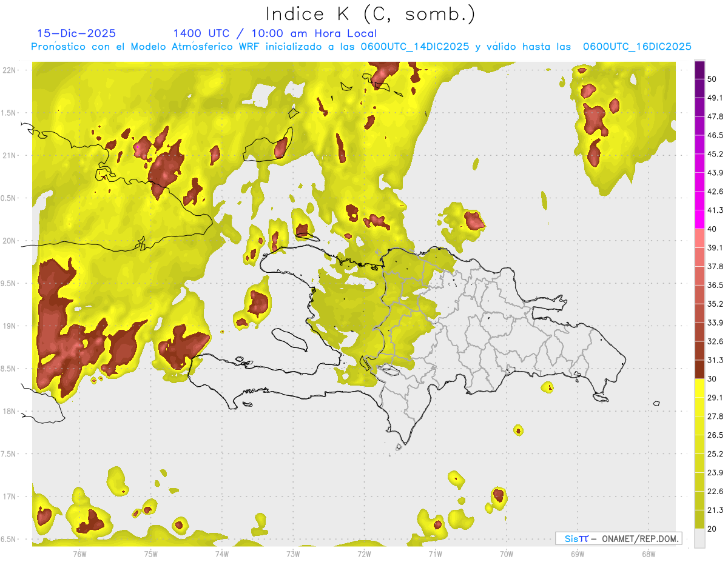Click the "SisTT - ONAMET/REP.DOM." credit box
This screenshot has height=562, width=728.
coord(618,538)
